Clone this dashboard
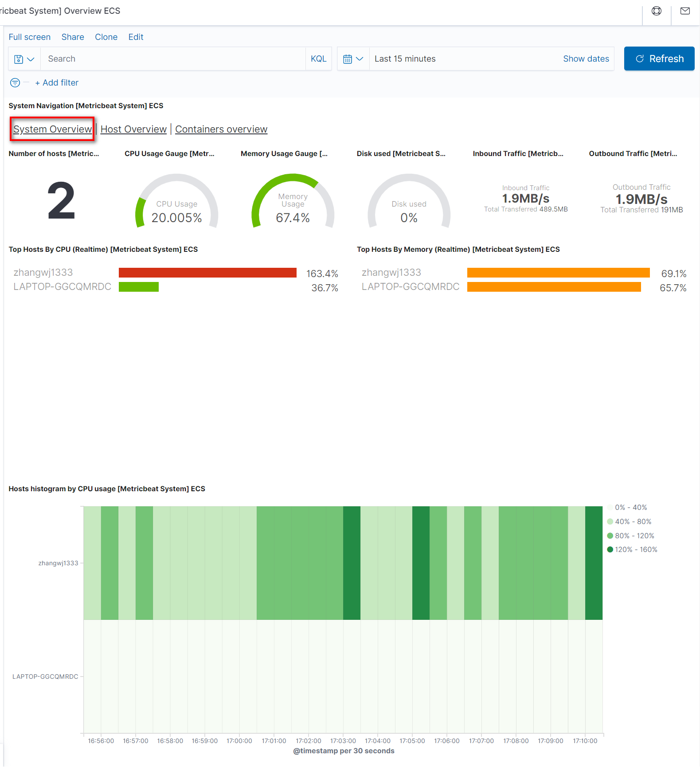 tap(106, 37)
